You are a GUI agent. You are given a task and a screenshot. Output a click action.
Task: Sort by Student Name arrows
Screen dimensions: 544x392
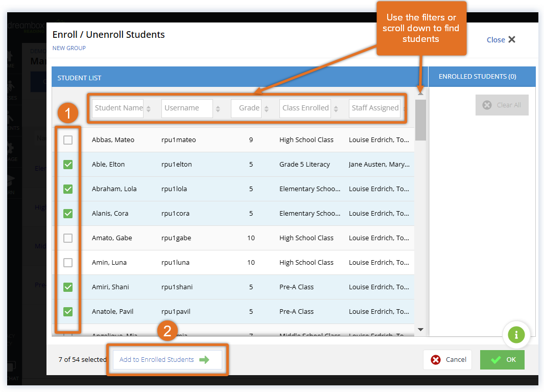pyautogui.click(x=149, y=109)
